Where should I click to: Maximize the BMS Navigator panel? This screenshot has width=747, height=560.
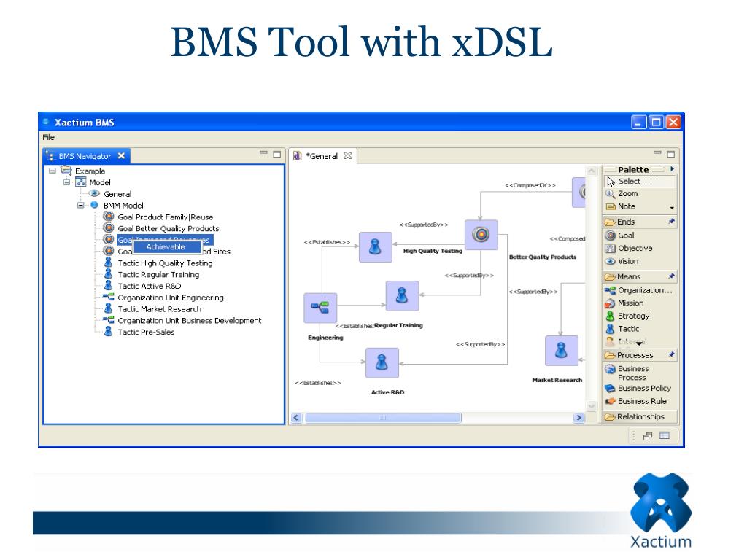pyautogui.click(x=276, y=154)
